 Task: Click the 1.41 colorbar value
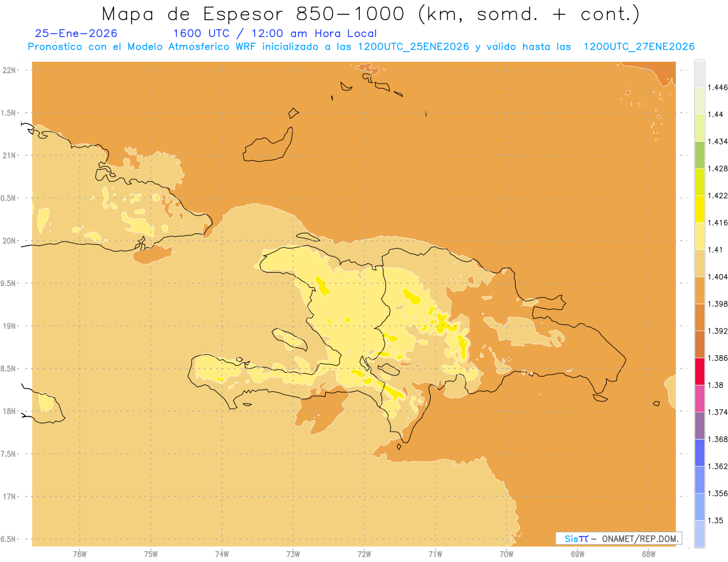tap(715, 250)
